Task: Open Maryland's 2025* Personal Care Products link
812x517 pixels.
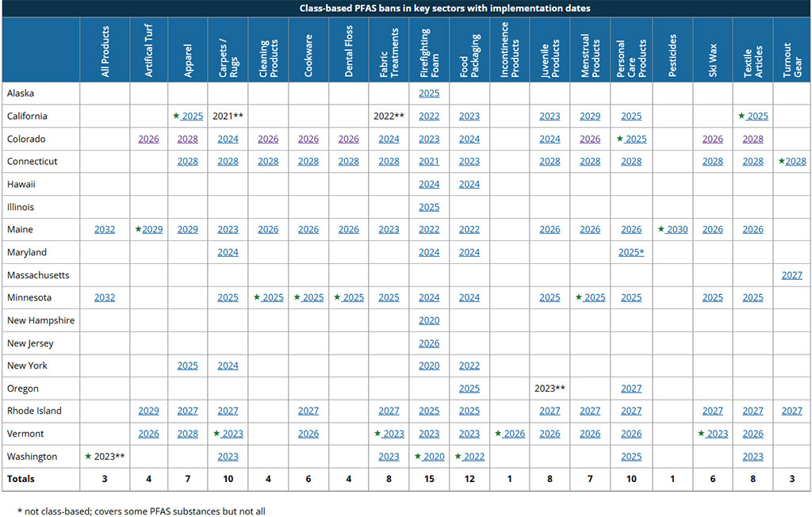Action: [631, 253]
